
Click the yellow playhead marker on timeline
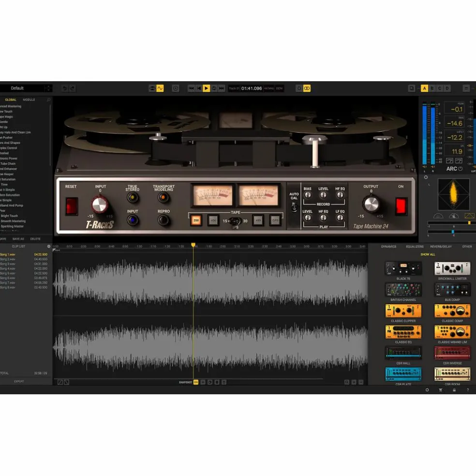[x=193, y=245]
